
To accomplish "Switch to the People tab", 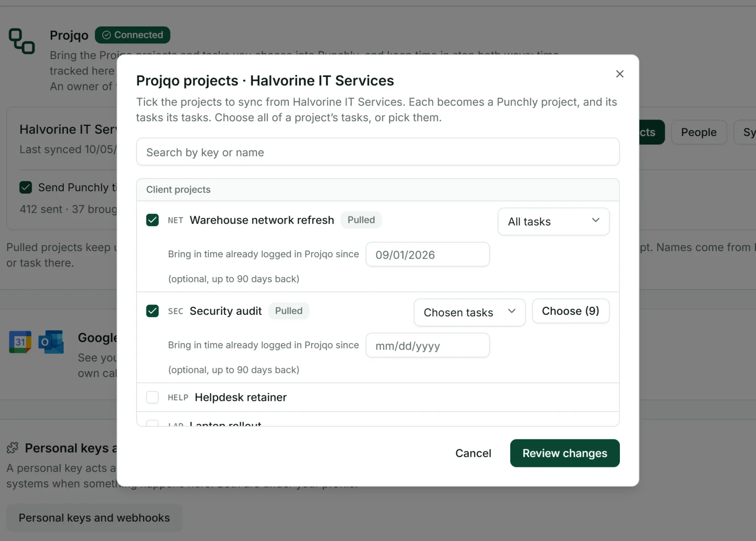I will (x=698, y=132).
